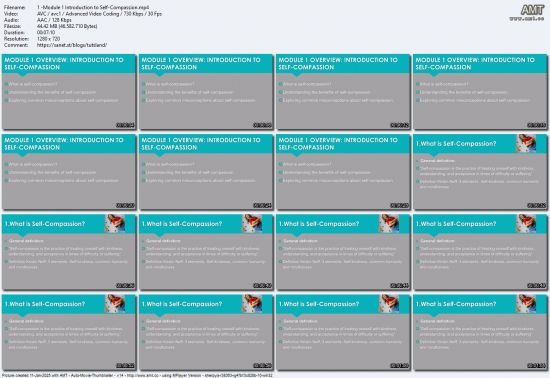Click the "Resolution:" label

(x=16, y=39)
